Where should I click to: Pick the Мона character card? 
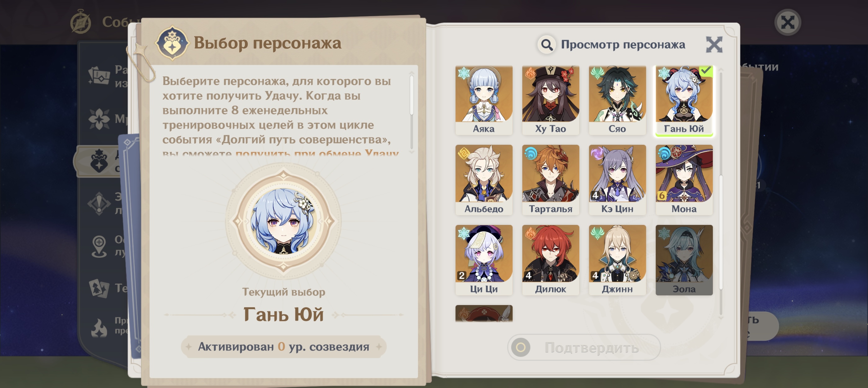coord(684,180)
